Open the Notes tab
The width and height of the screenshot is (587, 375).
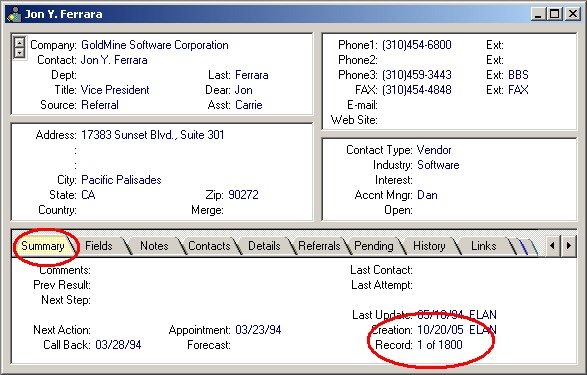[x=154, y=246]
